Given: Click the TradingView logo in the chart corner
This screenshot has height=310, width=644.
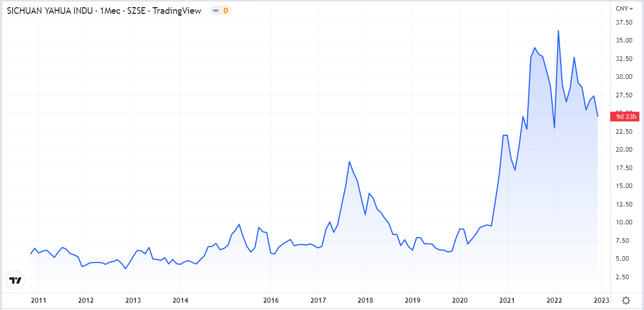Looking at the screenshot, I should point(16,280).
